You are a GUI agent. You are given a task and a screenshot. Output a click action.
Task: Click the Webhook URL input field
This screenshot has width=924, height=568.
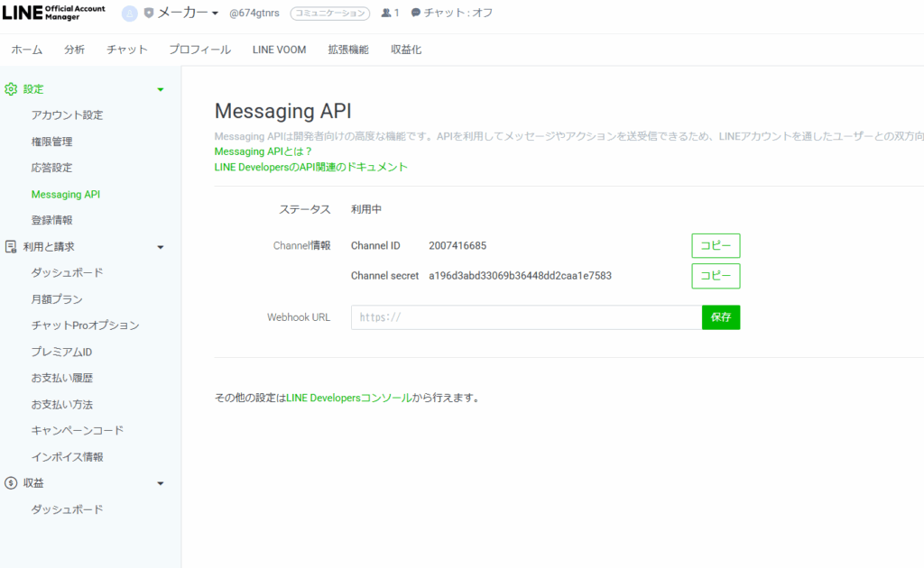526,317
